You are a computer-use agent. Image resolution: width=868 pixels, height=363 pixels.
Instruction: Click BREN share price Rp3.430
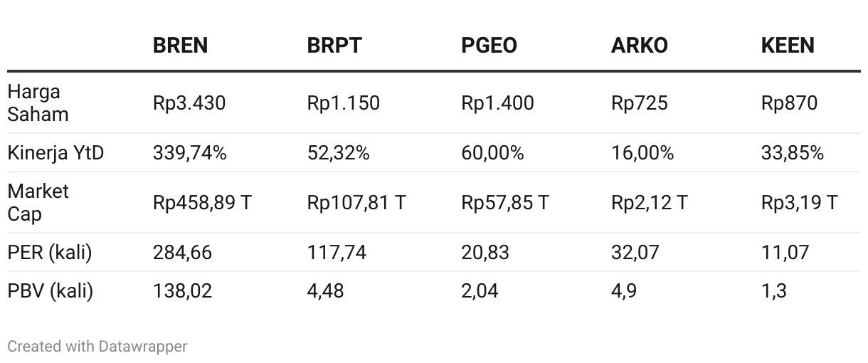[x=189, y=103]
